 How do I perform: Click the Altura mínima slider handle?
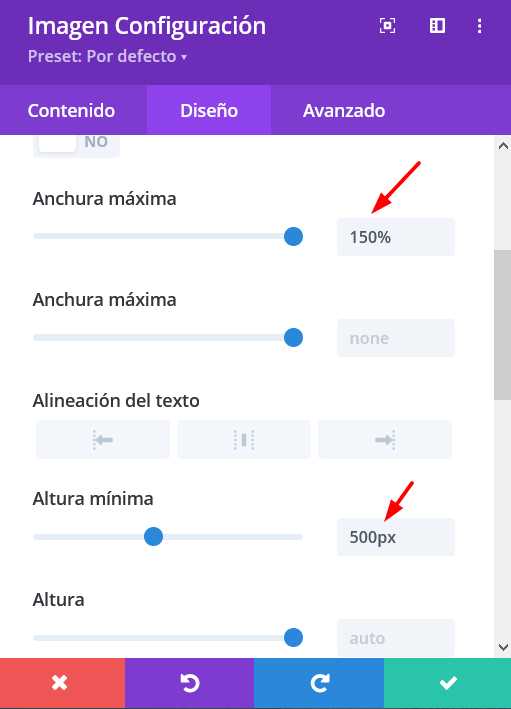(153, 537)
